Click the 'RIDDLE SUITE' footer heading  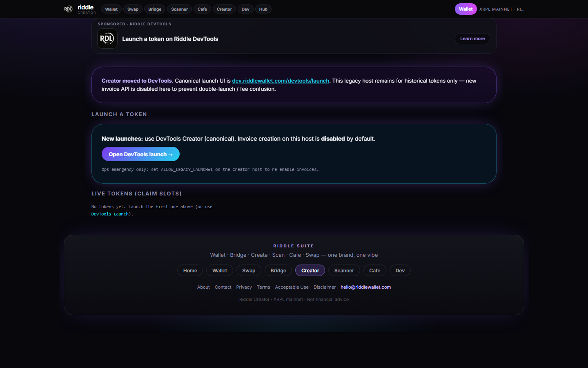coord(294,246)
